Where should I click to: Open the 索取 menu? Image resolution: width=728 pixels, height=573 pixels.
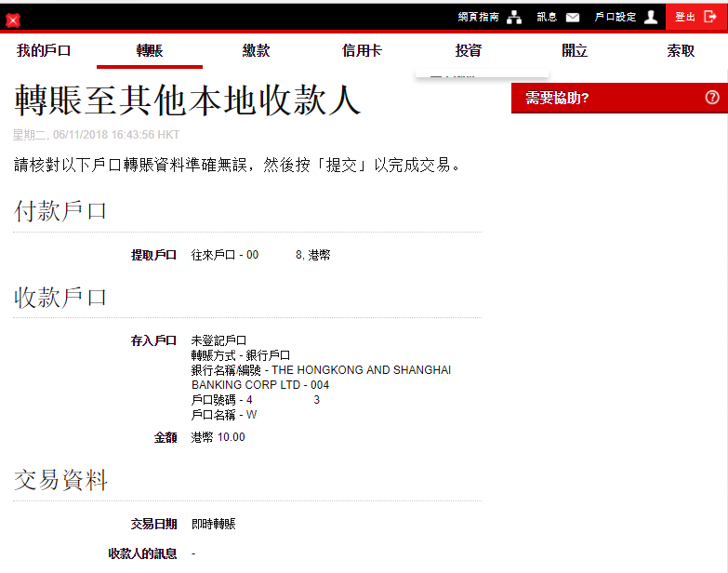[681, 51]
